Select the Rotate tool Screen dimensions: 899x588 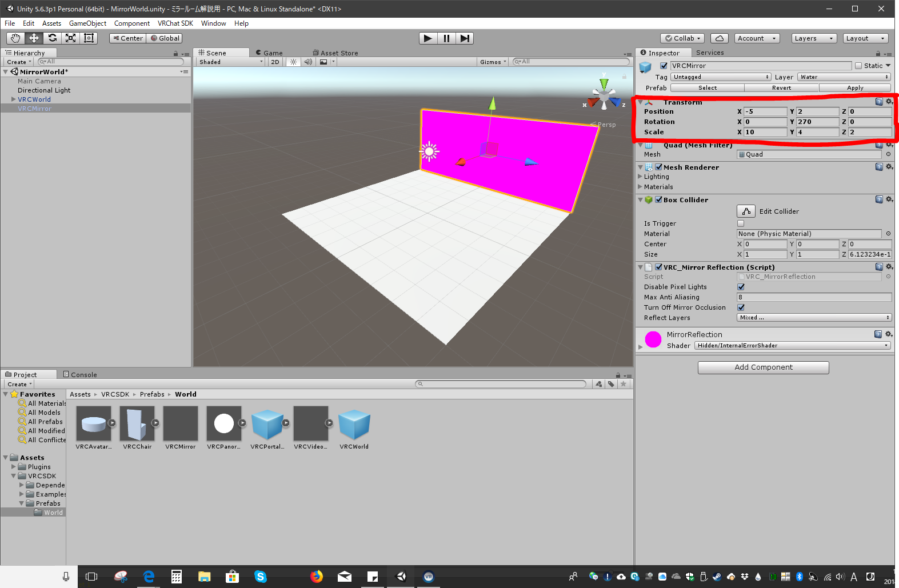[x=52, y=38]
